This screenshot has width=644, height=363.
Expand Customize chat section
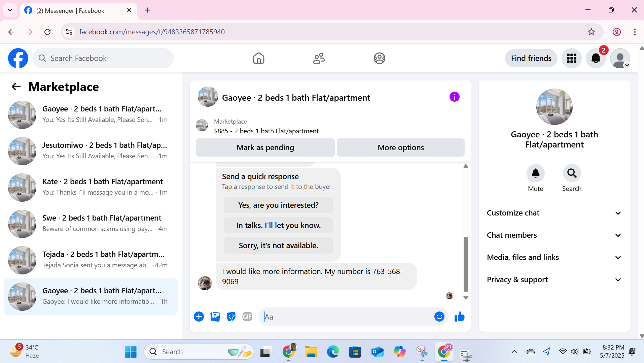coord(554,213)
